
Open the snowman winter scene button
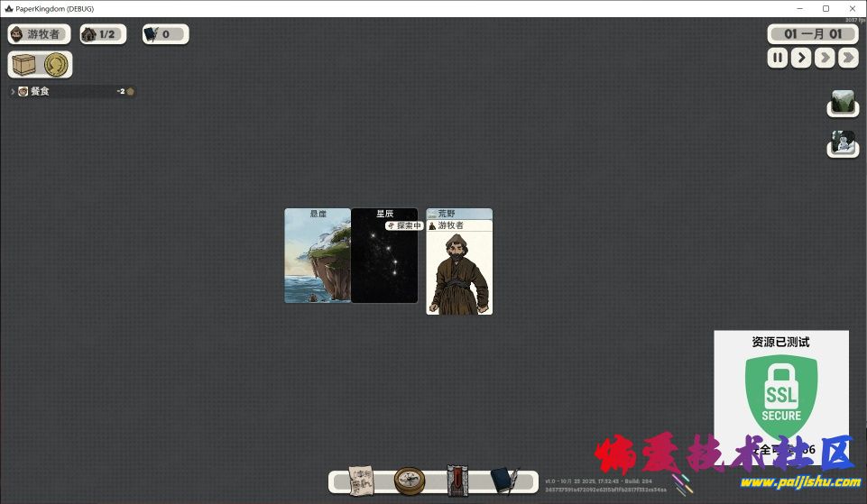click(843, 143)
